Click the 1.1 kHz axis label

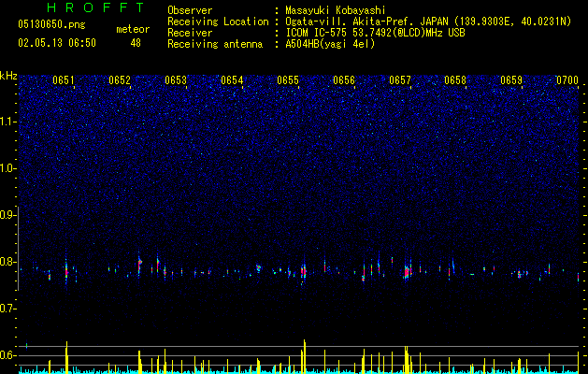pyautogui.click(x=8, y=122)
